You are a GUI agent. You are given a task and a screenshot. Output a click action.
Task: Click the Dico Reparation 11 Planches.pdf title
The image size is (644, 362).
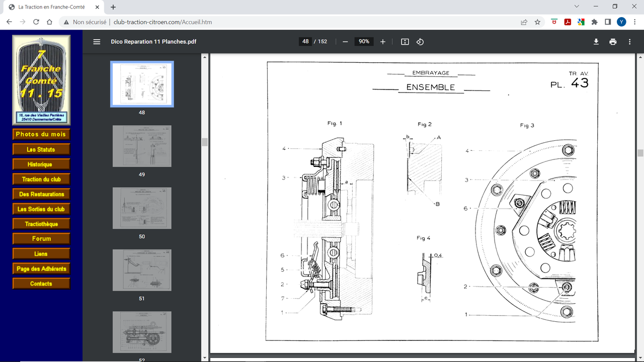pyautogui.click(x=153, y=42)
